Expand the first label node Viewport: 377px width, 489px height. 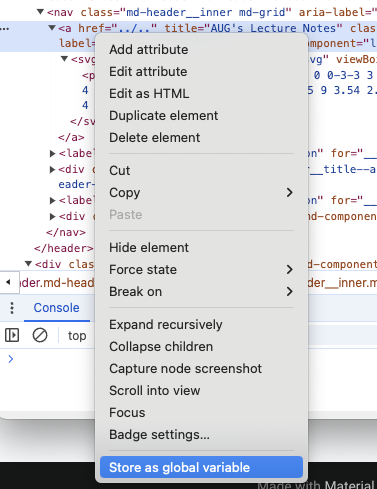tap(52, 153)
